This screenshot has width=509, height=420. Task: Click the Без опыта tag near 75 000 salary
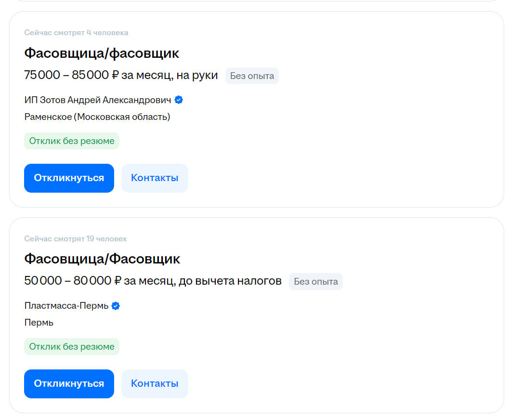pyautogui.click(x=252, y=76)
